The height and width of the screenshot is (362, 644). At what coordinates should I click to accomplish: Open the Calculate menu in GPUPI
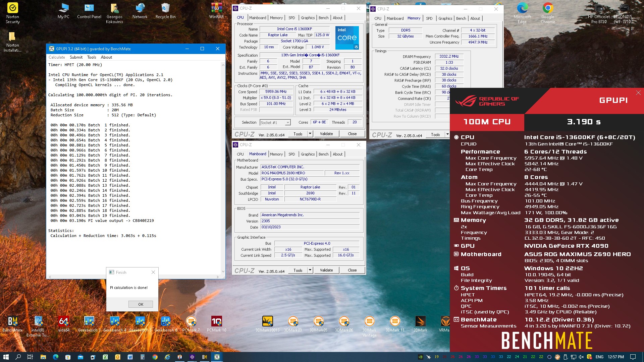point(57,57)
